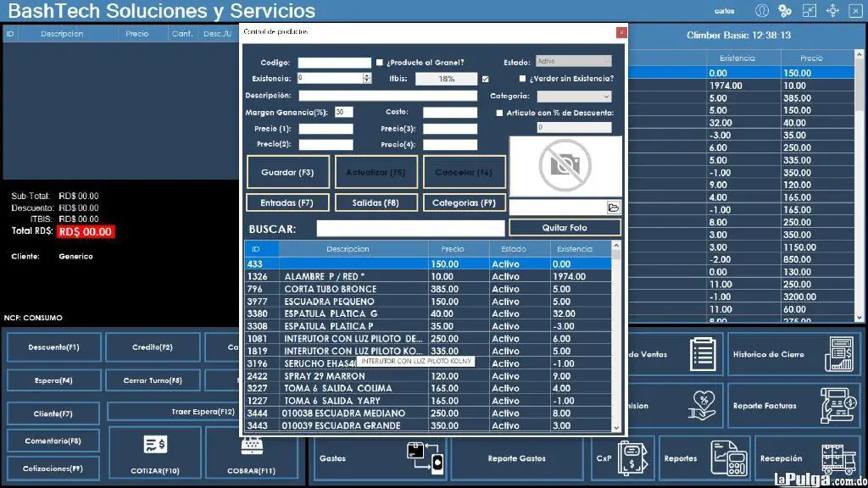Expand the Categoria combo box
868x488 pixels.
(574, 97)
